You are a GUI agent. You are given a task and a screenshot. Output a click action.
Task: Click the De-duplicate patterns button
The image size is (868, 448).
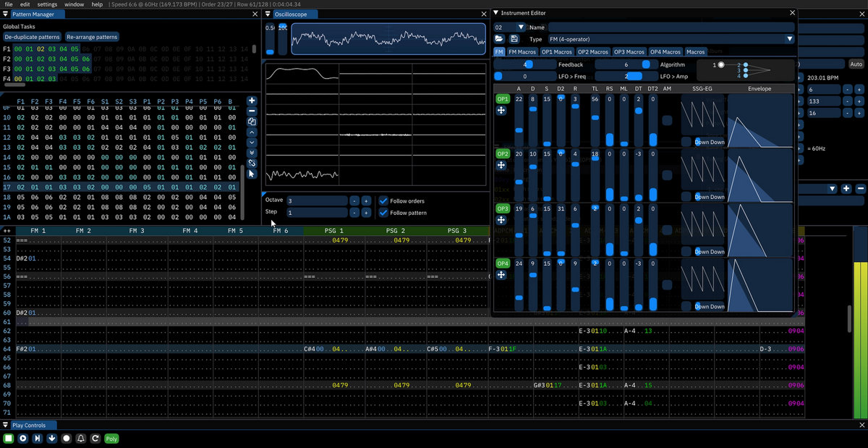[31, 36]
